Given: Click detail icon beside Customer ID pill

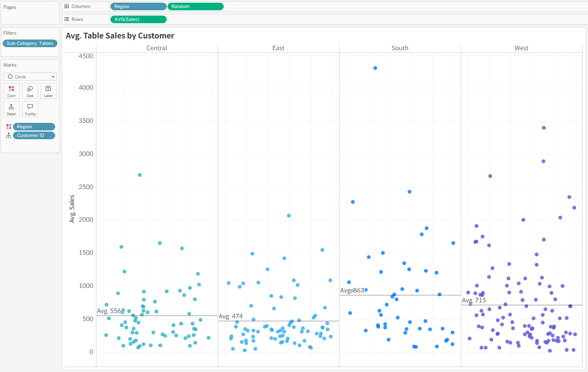Looking at the screenshot, I should click(x=9, y=135).
